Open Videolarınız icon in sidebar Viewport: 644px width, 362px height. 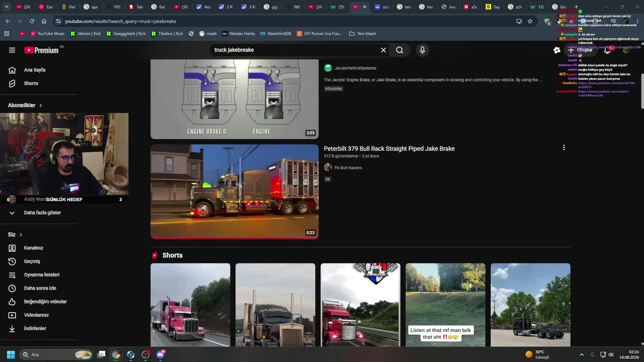(x=12, y=315)
